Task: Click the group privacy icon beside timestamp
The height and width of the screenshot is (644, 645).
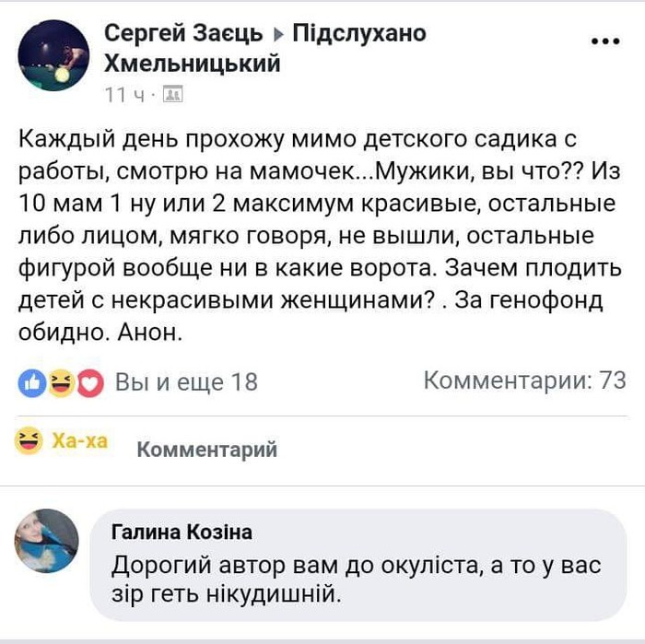Action: (172, 95)
